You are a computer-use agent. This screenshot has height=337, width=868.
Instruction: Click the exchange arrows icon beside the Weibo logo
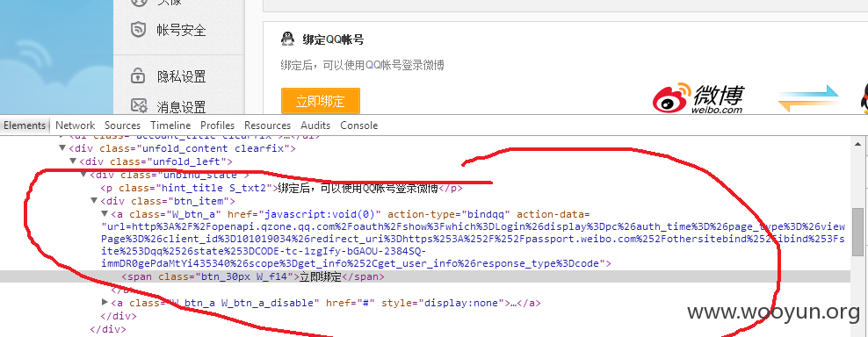click(807, 98)
